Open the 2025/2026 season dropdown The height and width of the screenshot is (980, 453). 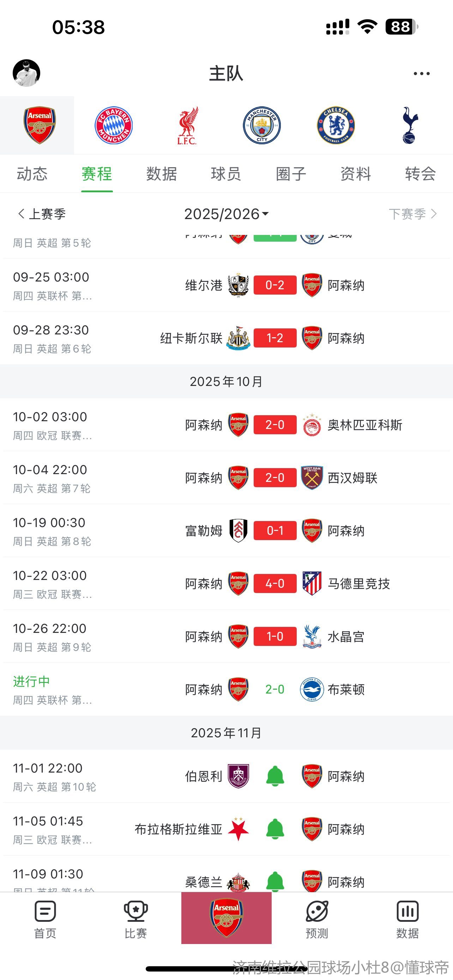pos(226,214)
